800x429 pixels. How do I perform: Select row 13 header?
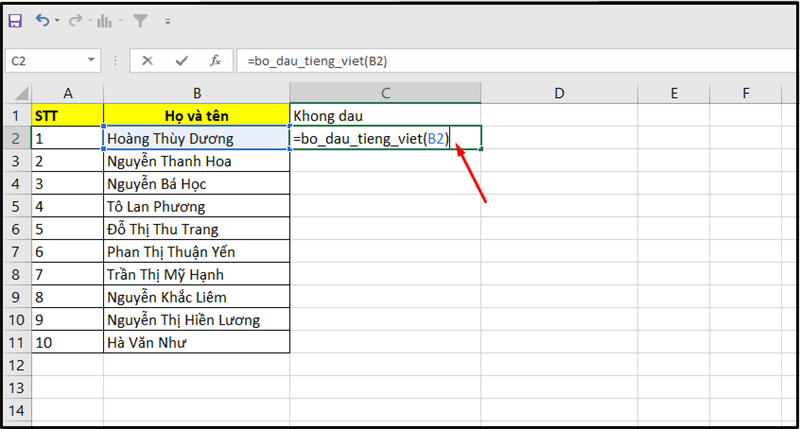point(16,388)
